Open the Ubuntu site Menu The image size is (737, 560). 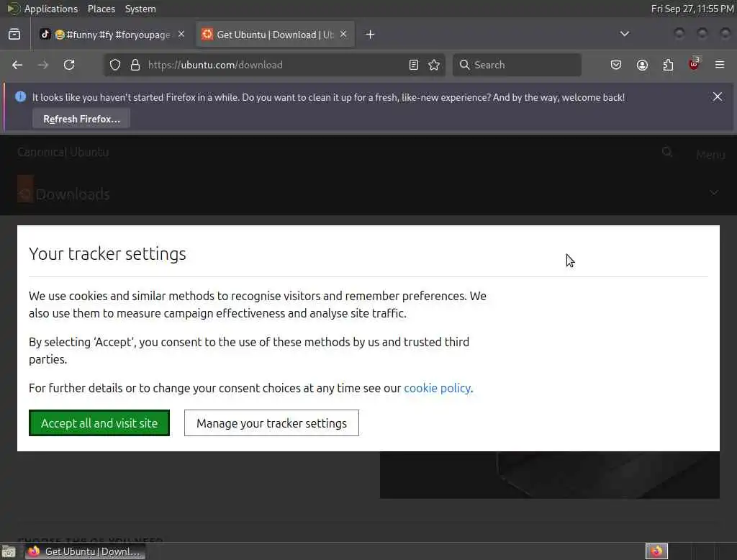710,154
